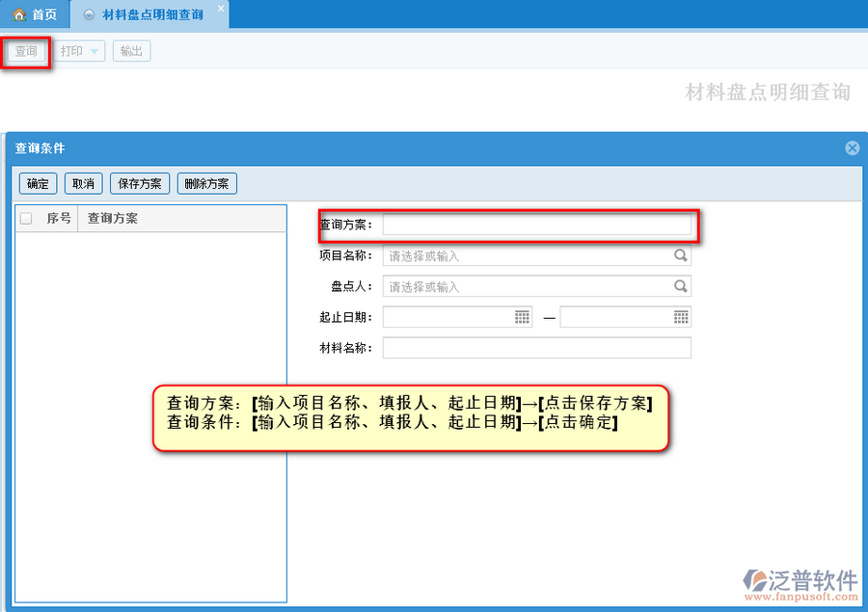Viewport: 868px width, 612px height.
Task: Open the 首页 home tab
Action: tap(35, 14)
